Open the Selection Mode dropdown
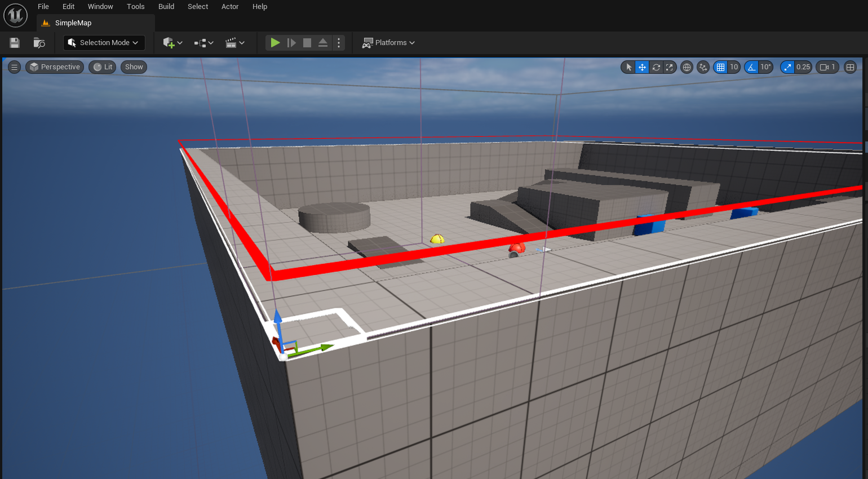This screenshot has height=479, width=868. tap(104, 43)
